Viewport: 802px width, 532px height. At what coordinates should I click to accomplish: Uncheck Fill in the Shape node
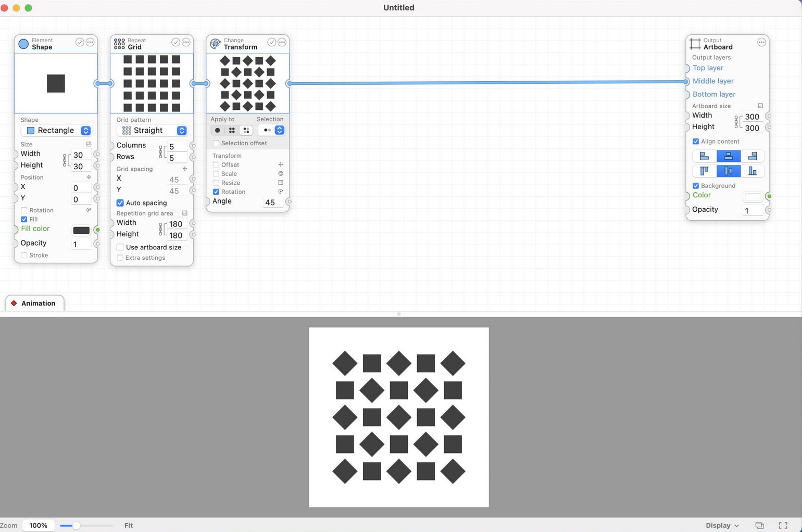pyautogui.click(x=24, y=219)
